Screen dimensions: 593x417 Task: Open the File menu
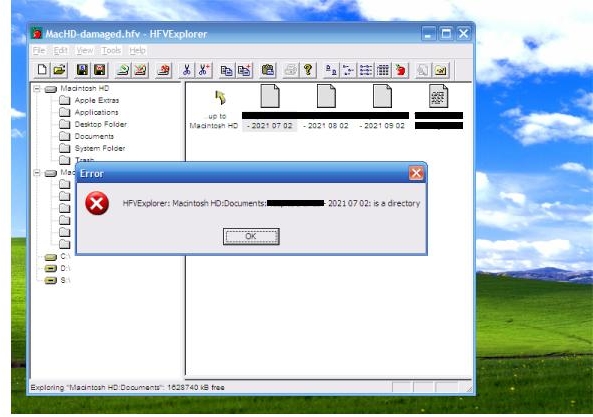39,50
